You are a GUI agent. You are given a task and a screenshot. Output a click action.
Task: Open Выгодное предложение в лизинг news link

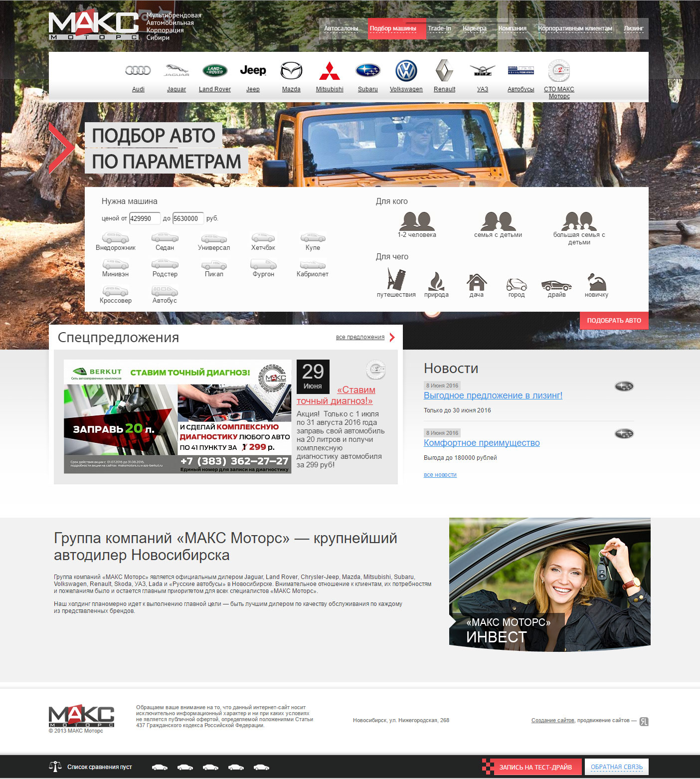point(493,395)
